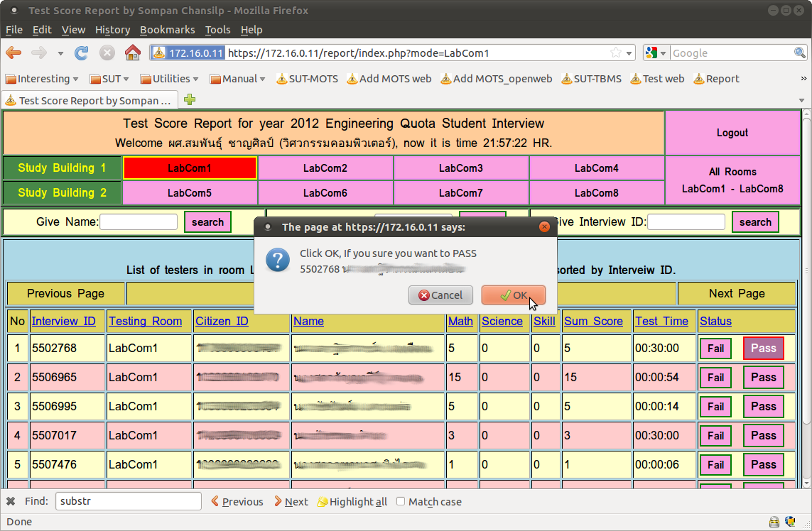This screenshot has height=531, width=812.
Task: Go back with the browser Back arrow
Action: [x=13, y=53]
